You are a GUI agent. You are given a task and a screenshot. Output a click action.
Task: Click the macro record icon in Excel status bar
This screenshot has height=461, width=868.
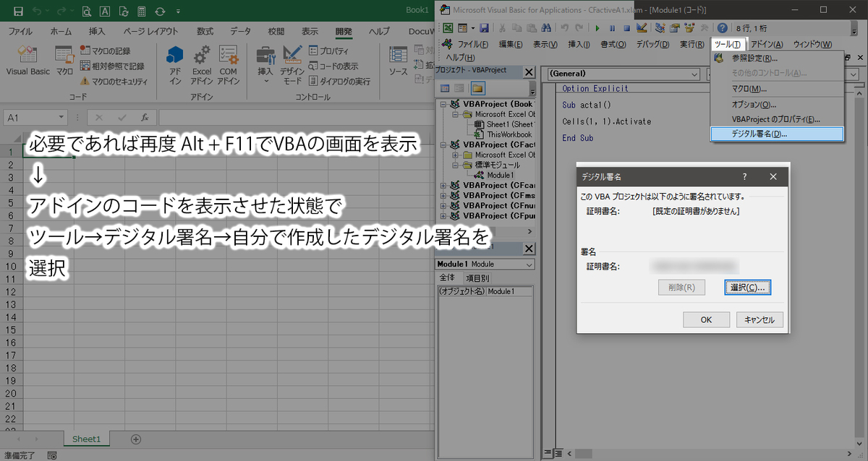51,456
